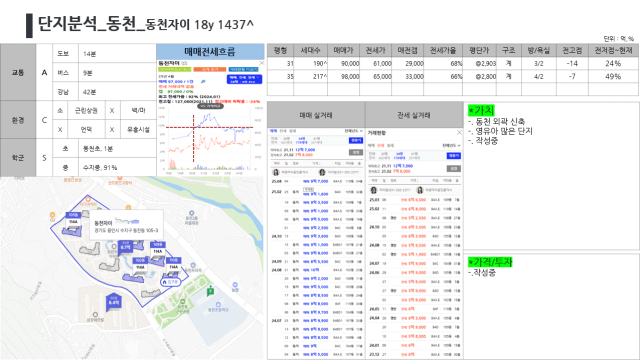The image size is (640, 360).
Task: Close the 거래현황 transaction panel
Action: coord(459,133)
